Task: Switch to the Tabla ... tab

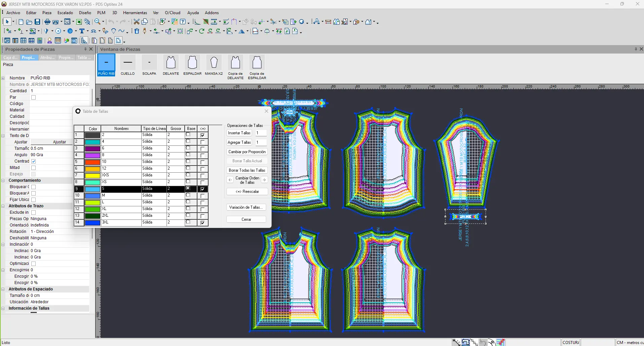Action: point(84,58)
